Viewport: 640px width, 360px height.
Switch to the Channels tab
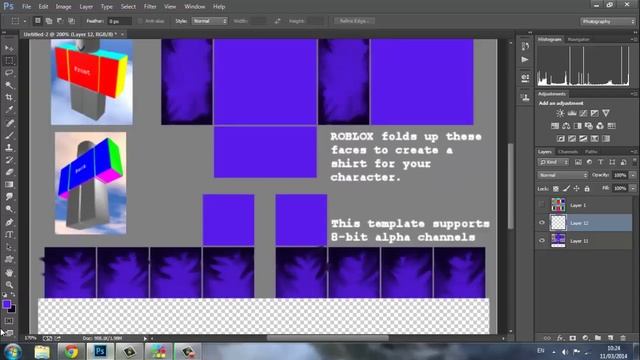[x=568, y=151]
